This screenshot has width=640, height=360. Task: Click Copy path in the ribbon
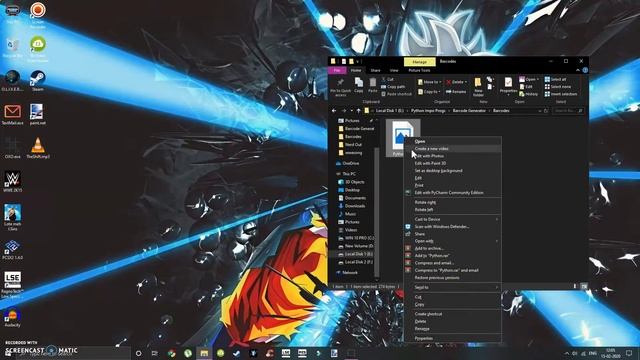393,87
